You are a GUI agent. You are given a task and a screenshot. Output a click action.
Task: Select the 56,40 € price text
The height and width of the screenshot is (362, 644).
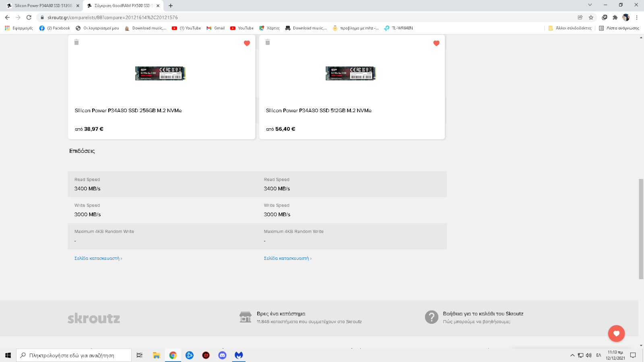(285, 129)
